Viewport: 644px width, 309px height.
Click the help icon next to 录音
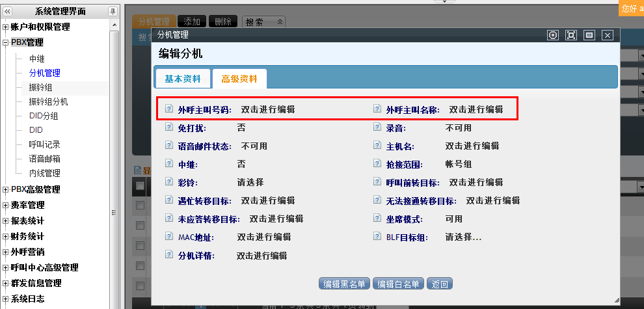pyautogui.click(x=377, y=128)
